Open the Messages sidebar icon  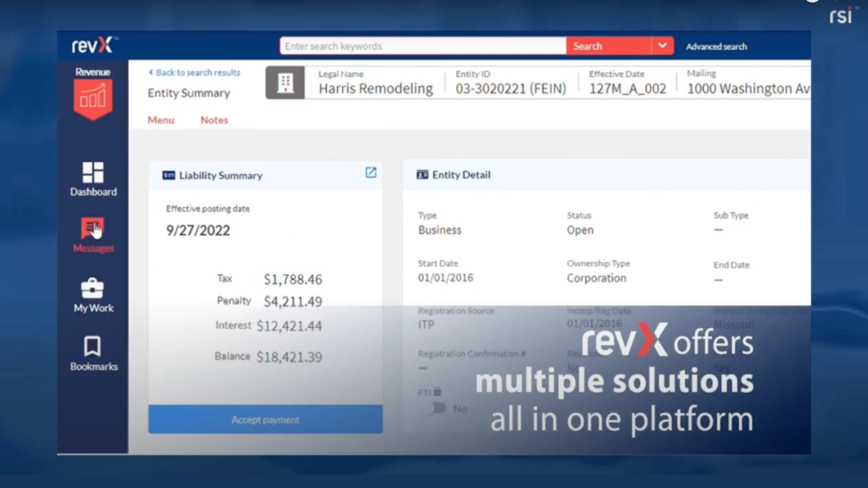[x=92, y=228]
